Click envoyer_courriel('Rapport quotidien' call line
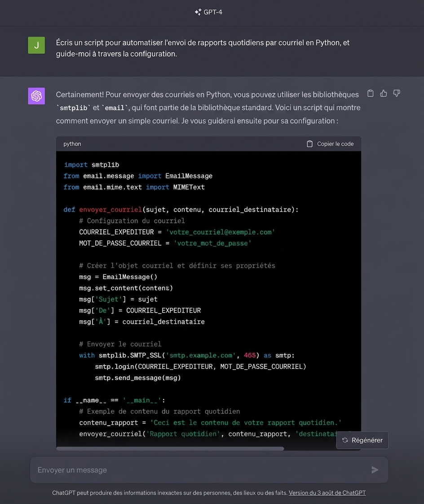Screen dimensions: 424x504 (x=208, y=434)
